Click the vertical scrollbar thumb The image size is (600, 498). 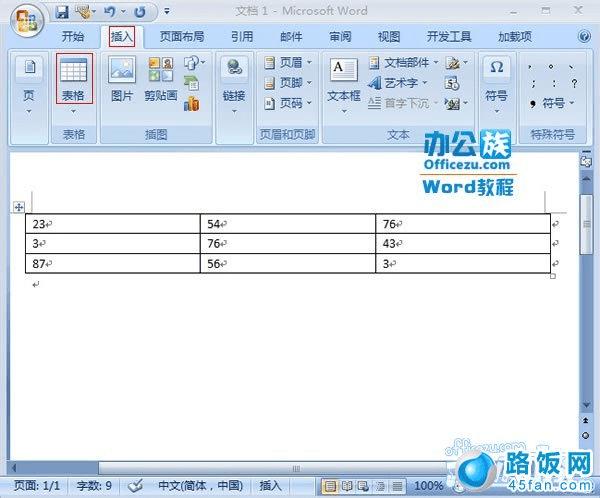click(x=586, y=224)
